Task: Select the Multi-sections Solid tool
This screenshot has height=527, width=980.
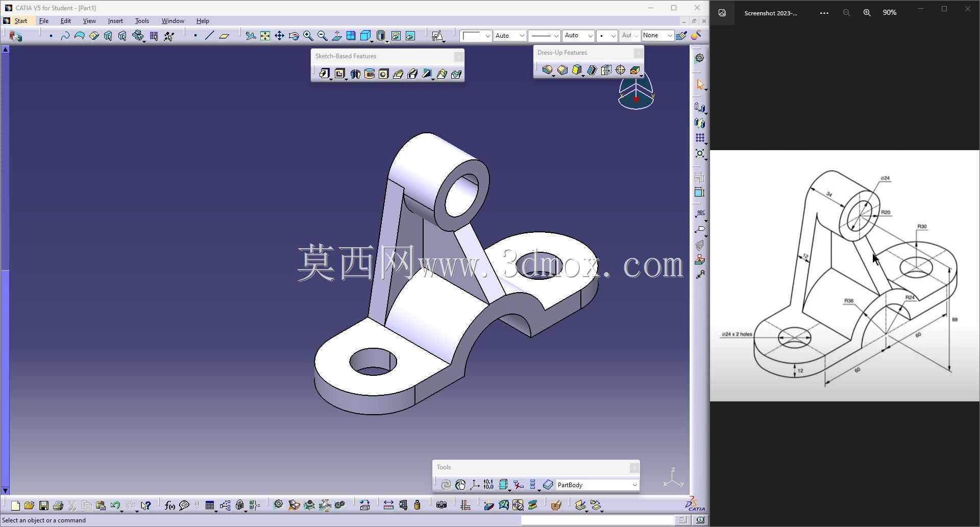Action: point(442,74)
